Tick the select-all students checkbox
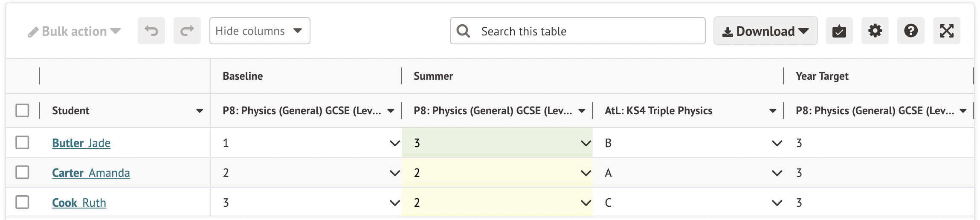Image resolution: width=980 pixels, height=220 pixels. tap(22, 110)
